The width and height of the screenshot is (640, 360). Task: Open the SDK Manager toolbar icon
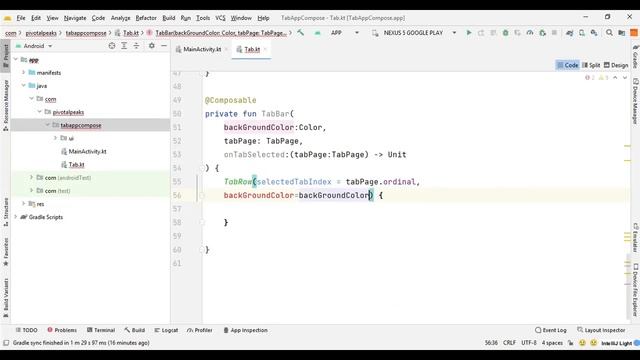(594, 33)
